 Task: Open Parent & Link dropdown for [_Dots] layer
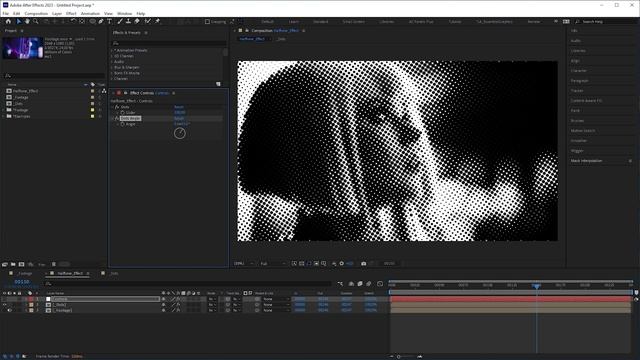click(x=276, y=304)
